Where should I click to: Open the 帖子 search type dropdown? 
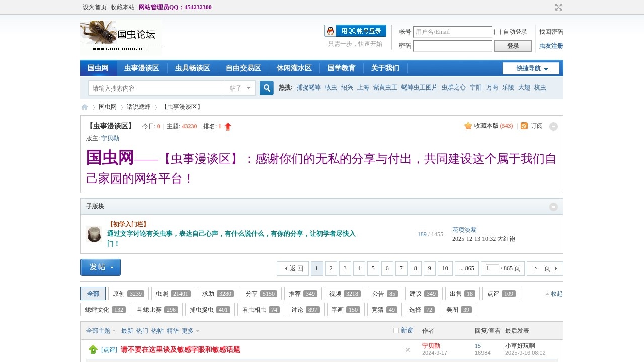[240, 87]
